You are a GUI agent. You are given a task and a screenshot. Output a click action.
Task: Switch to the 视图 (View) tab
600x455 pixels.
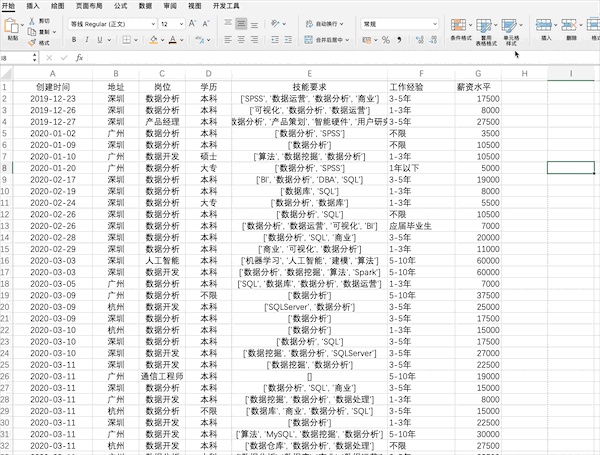[x=194, y=6]
